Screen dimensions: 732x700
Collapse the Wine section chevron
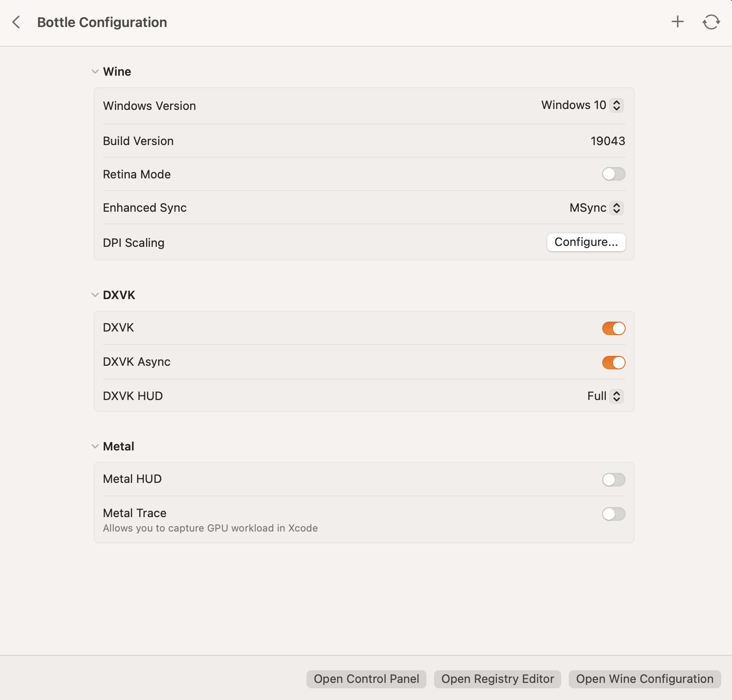[95, 72]
